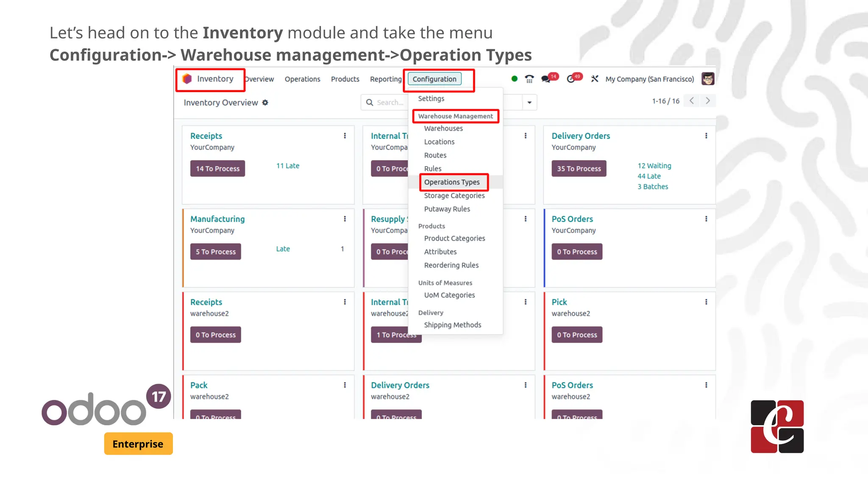Click the green online status dot
The image size is (868, 488).
point(515,79)
